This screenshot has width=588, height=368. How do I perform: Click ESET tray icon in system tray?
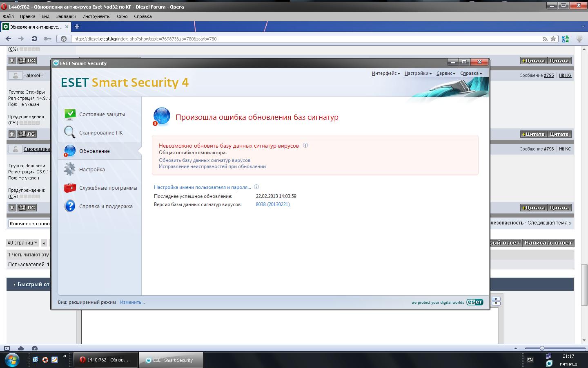coord(549,364)
